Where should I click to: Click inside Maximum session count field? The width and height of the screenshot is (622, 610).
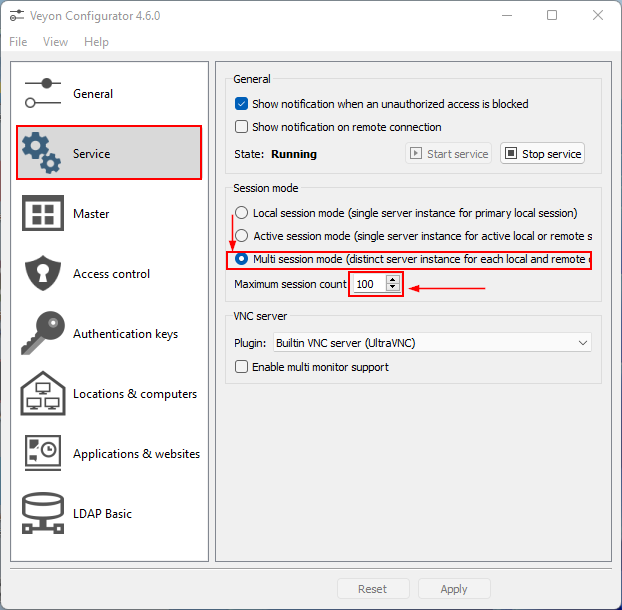[366, 284]
